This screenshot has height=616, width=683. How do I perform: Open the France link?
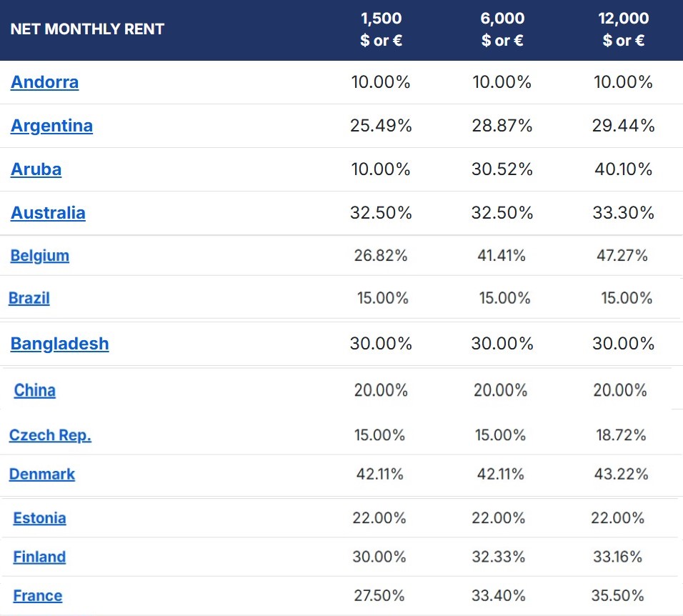(x=38, y=595)
